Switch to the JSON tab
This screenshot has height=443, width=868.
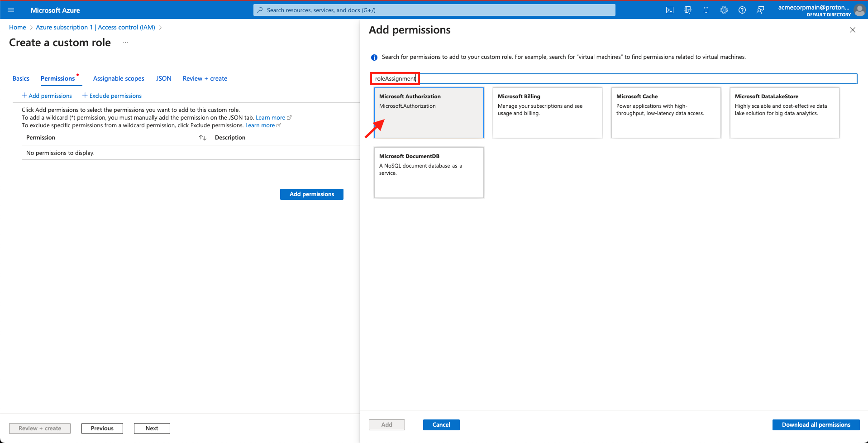click(164, 78)
